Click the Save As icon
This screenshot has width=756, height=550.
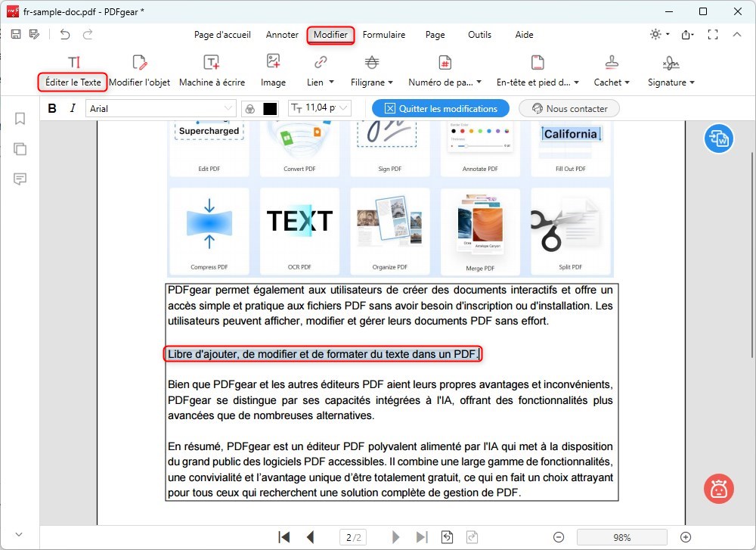tap(34, 34)
